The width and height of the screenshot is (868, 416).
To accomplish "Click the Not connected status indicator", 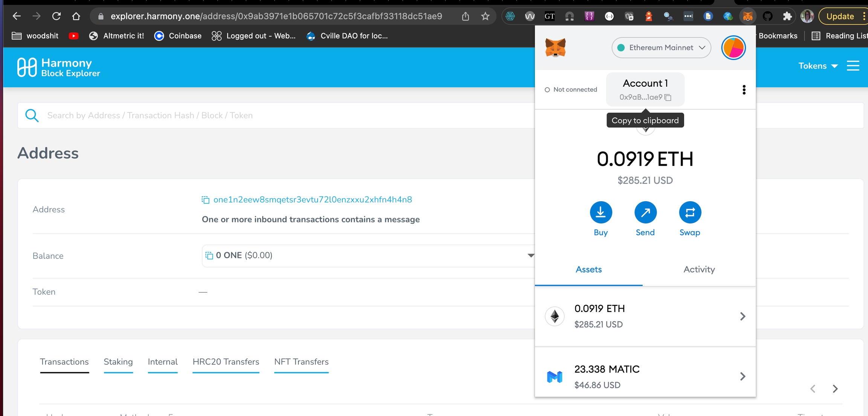I will 571,90.
